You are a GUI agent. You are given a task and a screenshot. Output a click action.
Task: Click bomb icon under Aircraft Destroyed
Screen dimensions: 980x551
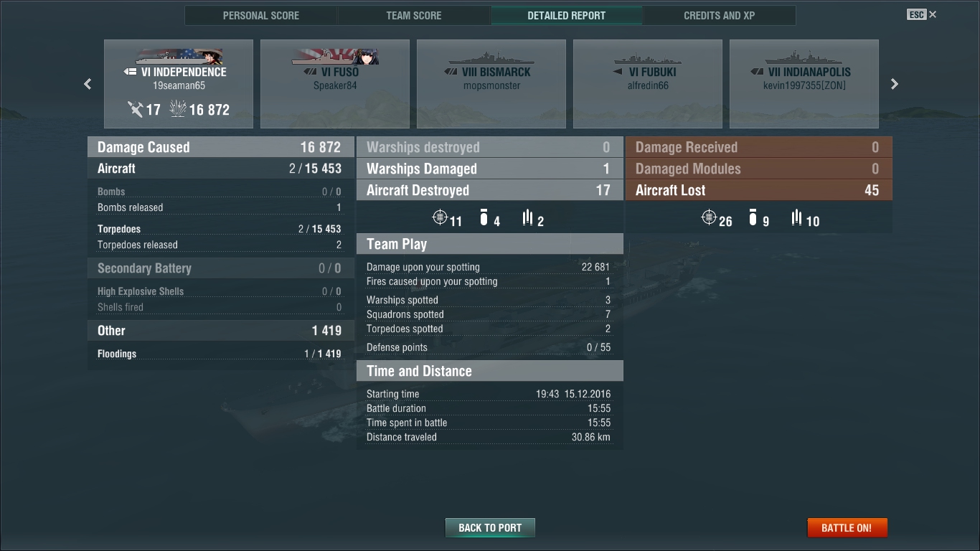(x=484, y=217)
